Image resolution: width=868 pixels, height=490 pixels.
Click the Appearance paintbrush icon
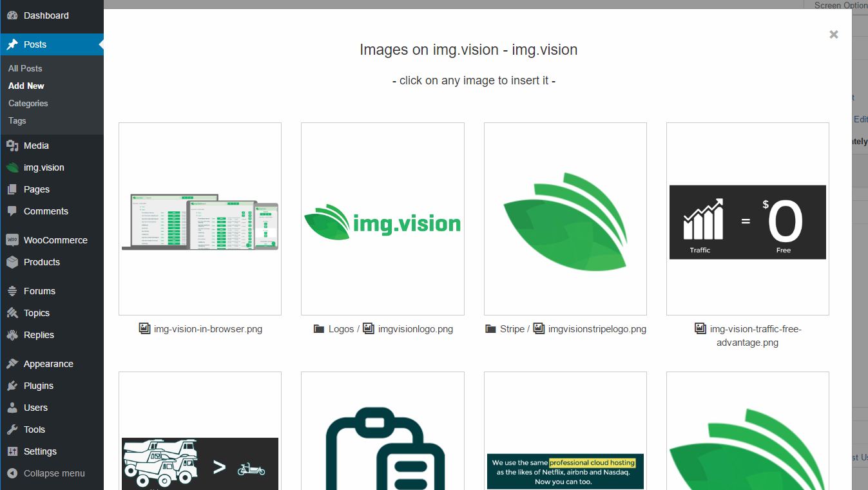pos(12,364)
